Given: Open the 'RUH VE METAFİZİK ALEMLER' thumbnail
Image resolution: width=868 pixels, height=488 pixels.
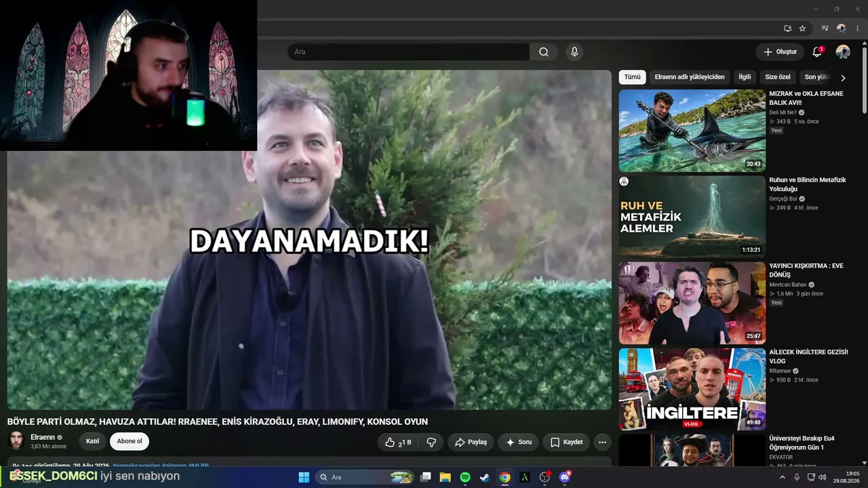Looking at the screenshot, I should click(692, 217).
